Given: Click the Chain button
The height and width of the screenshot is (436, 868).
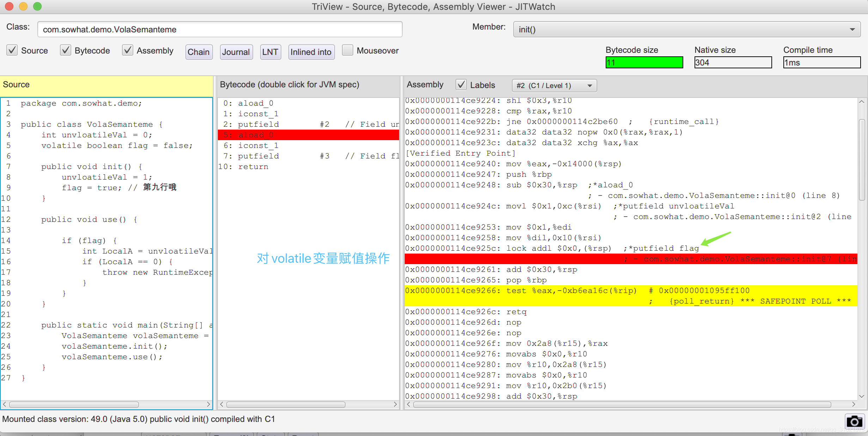Looking at the screenshot, I should click(199, 52).
